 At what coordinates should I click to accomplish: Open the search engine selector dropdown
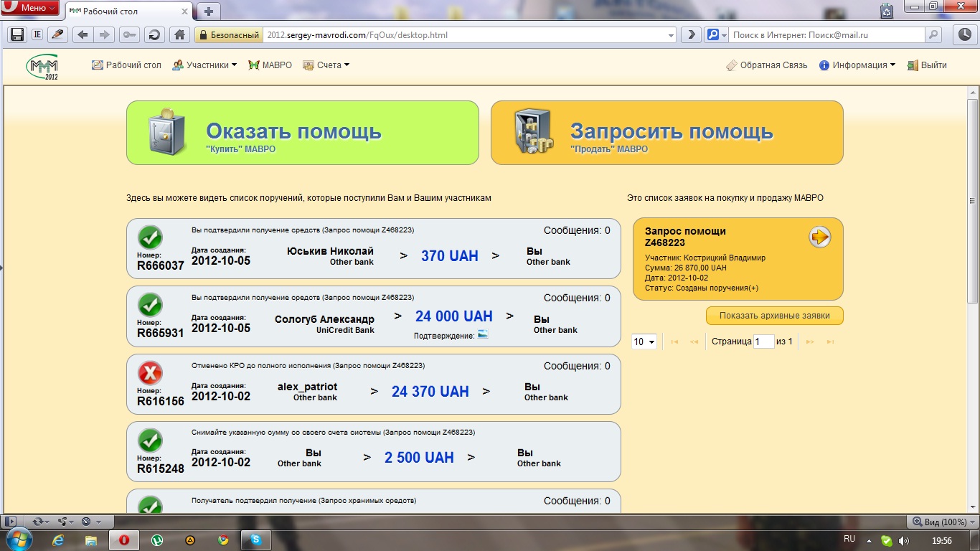[x=717, y=34]
